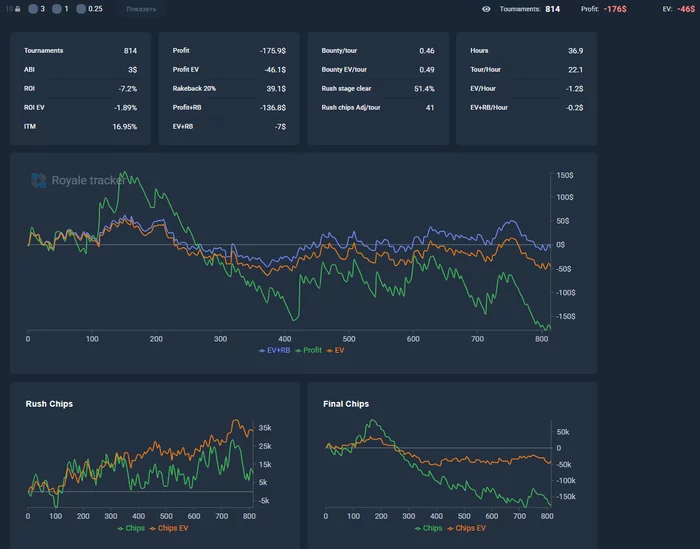Toggle the EV+RB series in the main chart legend

[x=274, y=350]
